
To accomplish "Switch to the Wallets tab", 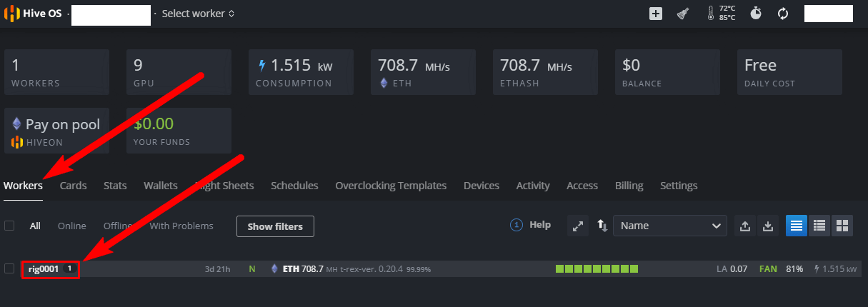I will [x=161, y=186].
